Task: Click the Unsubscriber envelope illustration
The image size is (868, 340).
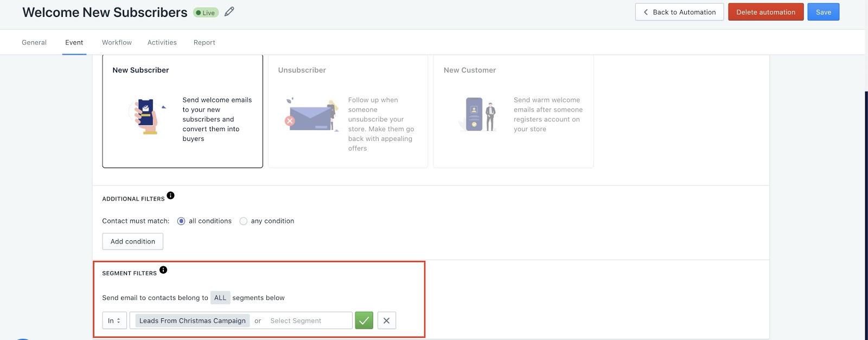Action: [x=311, y=115]
